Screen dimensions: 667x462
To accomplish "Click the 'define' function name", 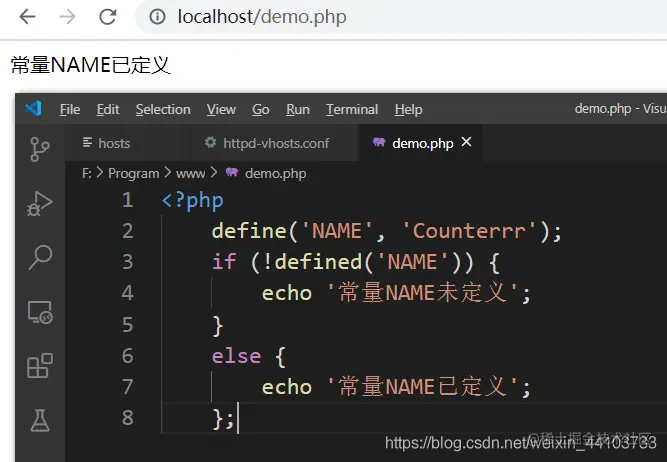I will click(x=249, y=231).
